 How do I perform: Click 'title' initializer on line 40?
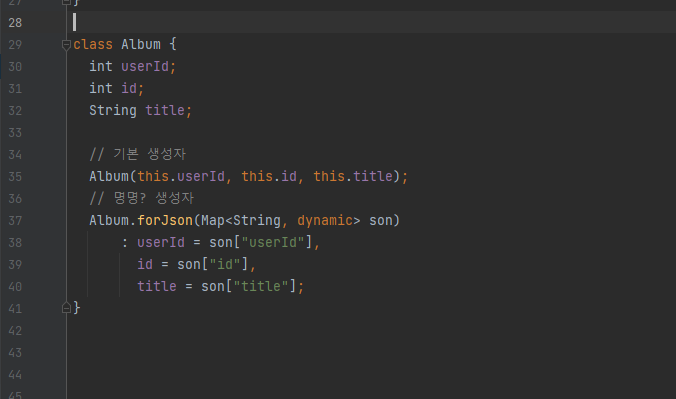157,286
